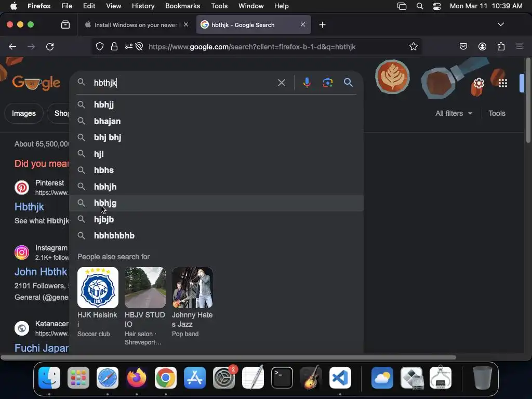Open Spotlight search in the menu bar
Image resolution: width=532 pixels, height=399 pixels.
point(420,6)
